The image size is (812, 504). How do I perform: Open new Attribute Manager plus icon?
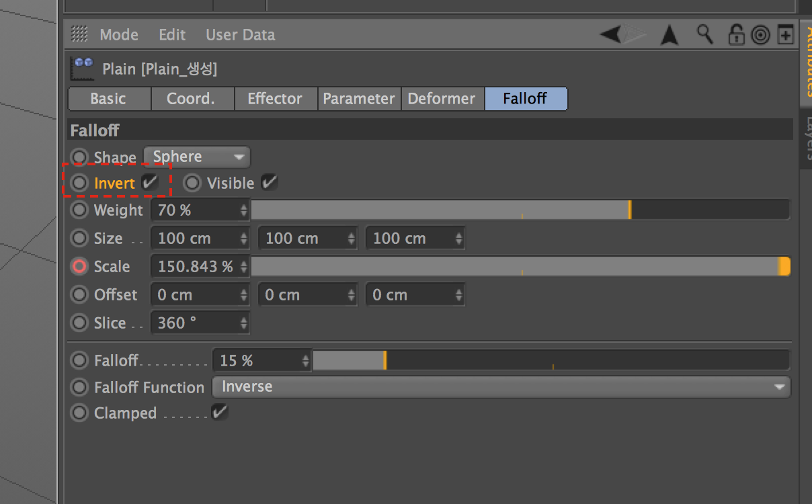point(785,35)
